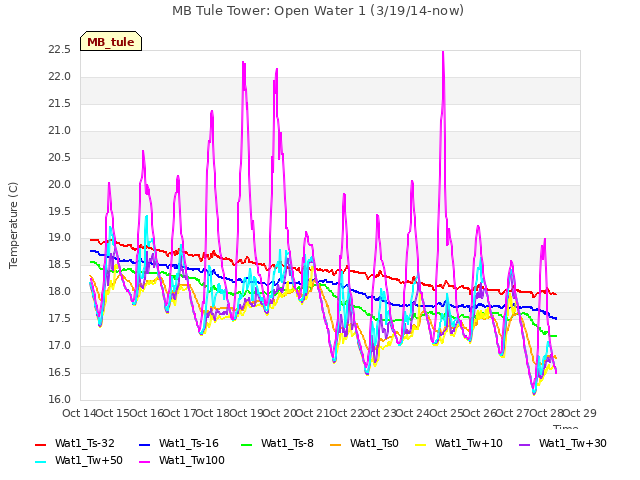Click the magenta peak near Oct 24
Screen dimensions: 640x480
tap(443, 53)
